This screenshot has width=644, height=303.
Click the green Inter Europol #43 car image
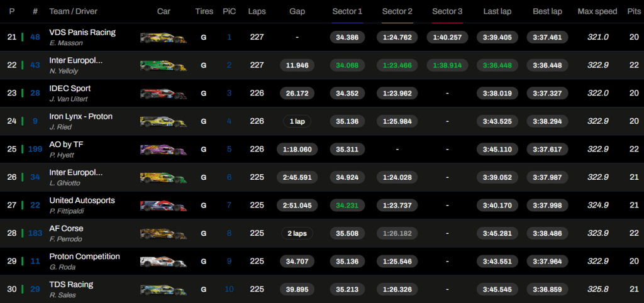click(164, 65)
